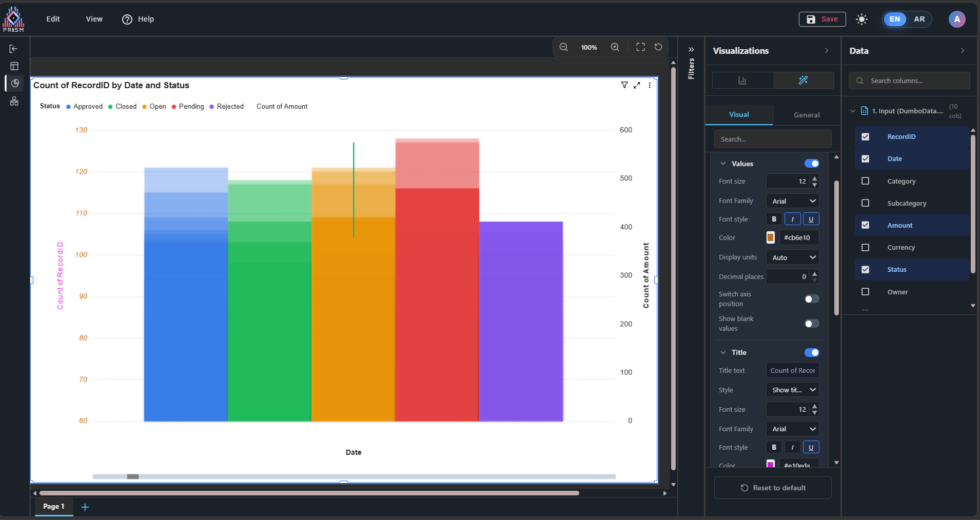Viewport: 980px width, 520px height.
Task: Collapse the Title section
Action: point(723,352)
